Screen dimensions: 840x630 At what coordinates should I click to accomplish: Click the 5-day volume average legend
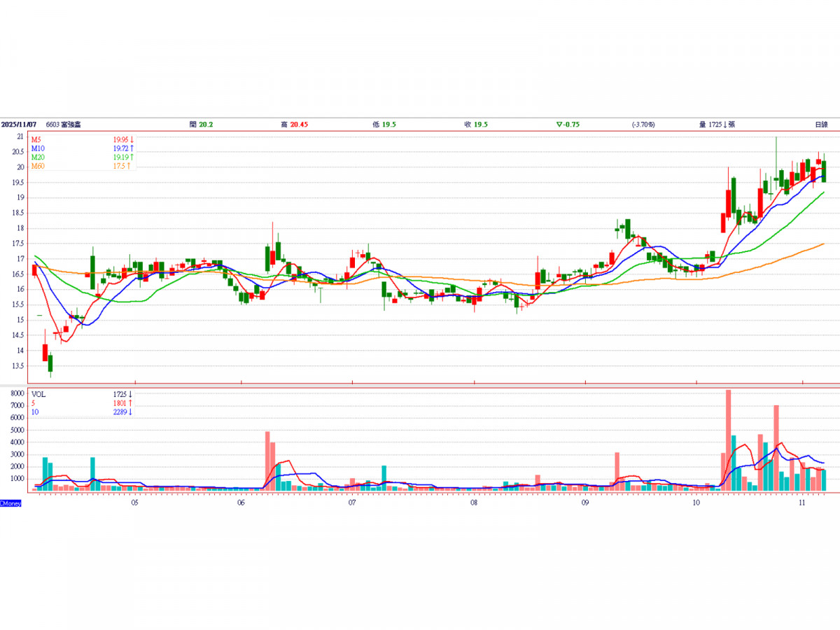tap(34, 403)
